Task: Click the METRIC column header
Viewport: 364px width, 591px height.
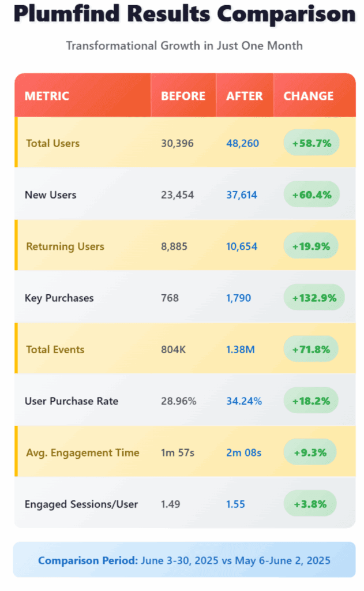Action: tap(47, 96)
